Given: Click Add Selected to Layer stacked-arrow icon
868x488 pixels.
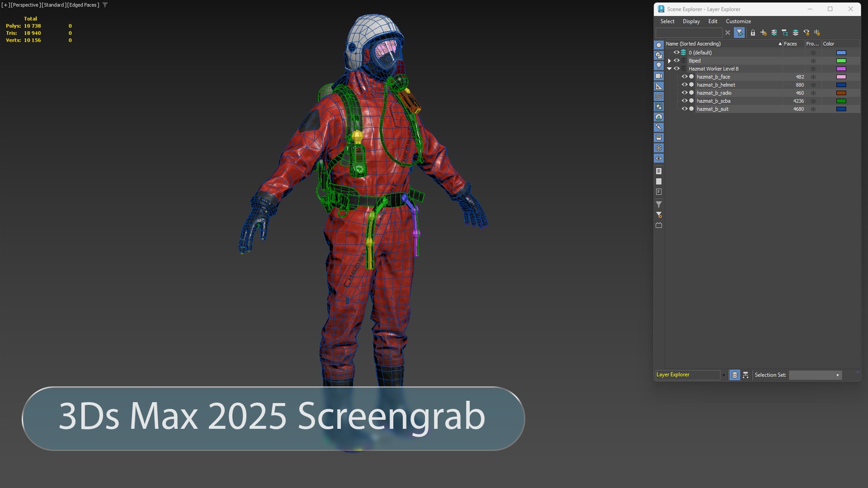Looking at the screenshot, I should point(774,33).
